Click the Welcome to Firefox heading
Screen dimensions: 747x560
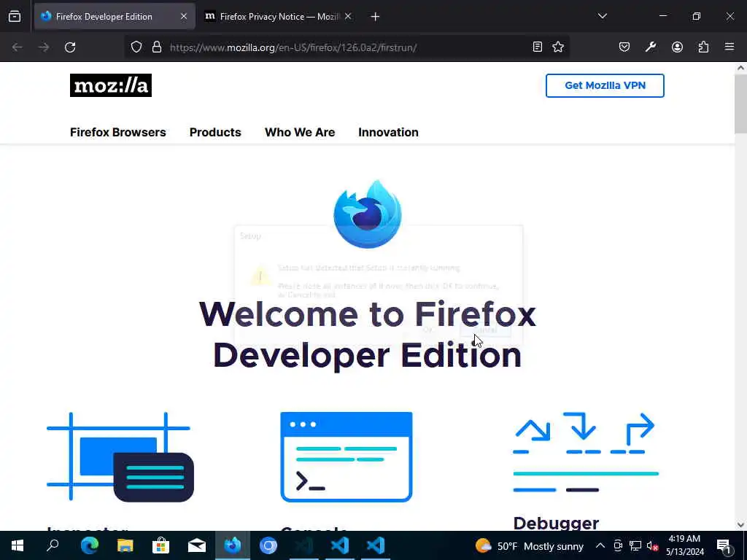[x=368, y=334]
